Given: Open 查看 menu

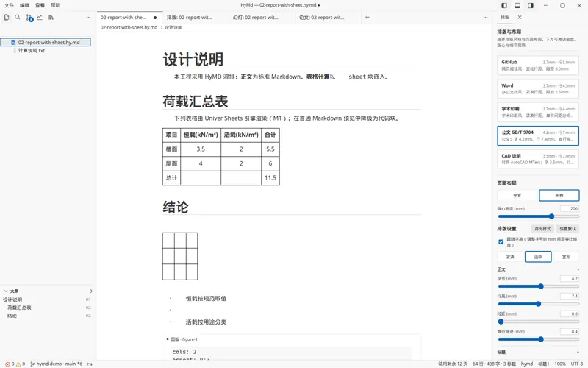Looking at the screenshot, I should [40, 5].
